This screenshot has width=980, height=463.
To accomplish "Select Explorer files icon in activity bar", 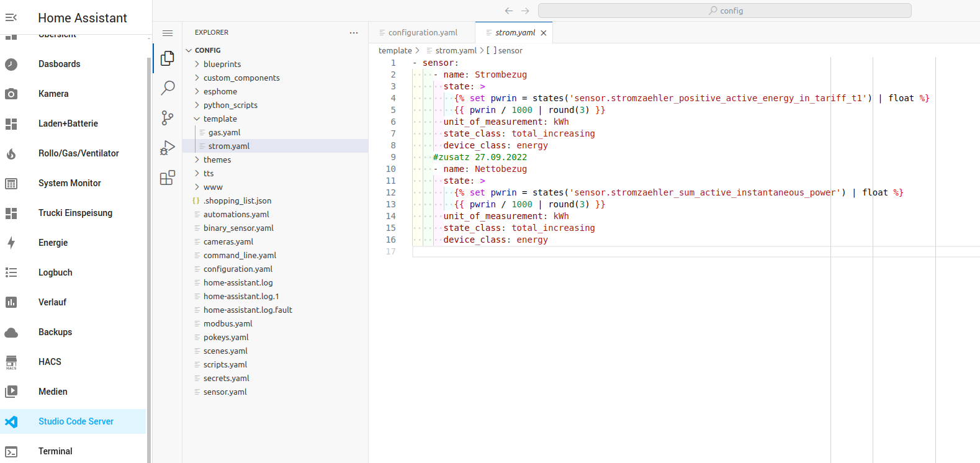I will [x=168, y=58].
